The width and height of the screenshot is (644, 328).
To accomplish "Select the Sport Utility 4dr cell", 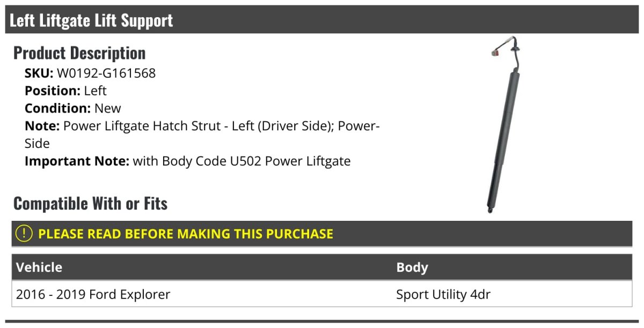I will pos(443,294).
